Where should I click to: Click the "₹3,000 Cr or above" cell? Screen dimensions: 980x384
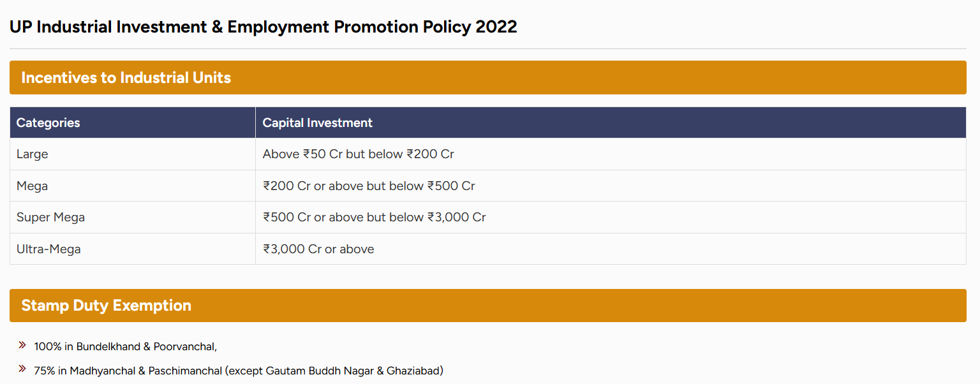coord(318,249)
